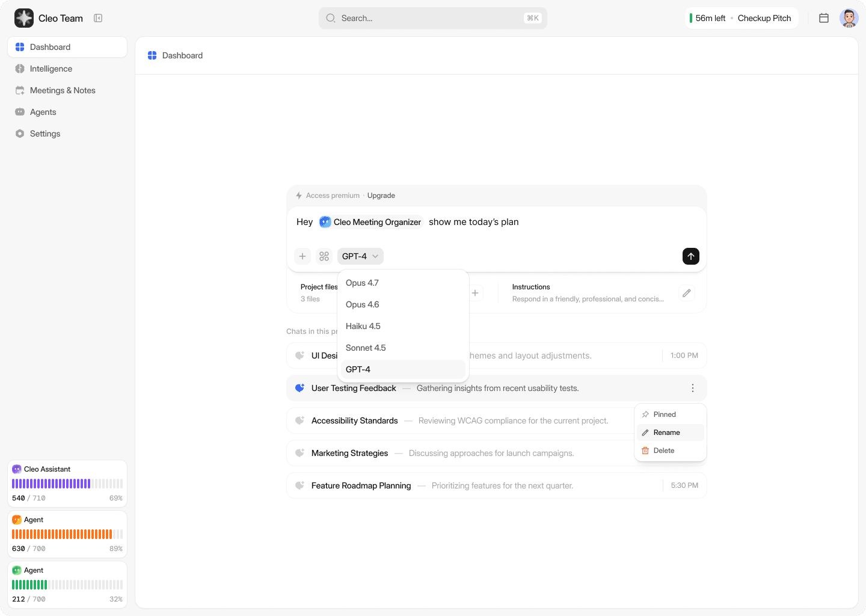The width and height of the screenshot is (866, 616).
Task: Click the purple Cleo Assistant avatar icon
Action: point(17,469)
